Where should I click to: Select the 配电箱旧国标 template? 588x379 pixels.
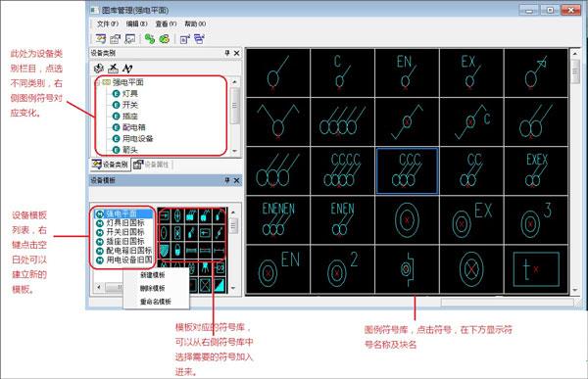click(129, 251)
